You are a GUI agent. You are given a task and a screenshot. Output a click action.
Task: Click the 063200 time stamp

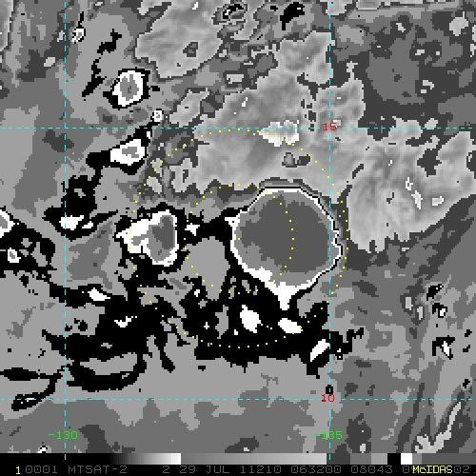click(x=315, y=469)
